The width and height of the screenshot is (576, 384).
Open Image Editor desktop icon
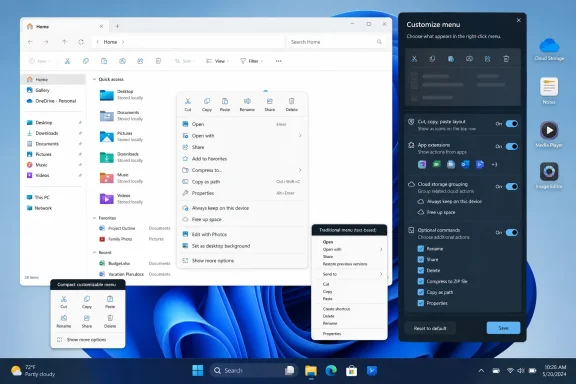coord(549,175)
